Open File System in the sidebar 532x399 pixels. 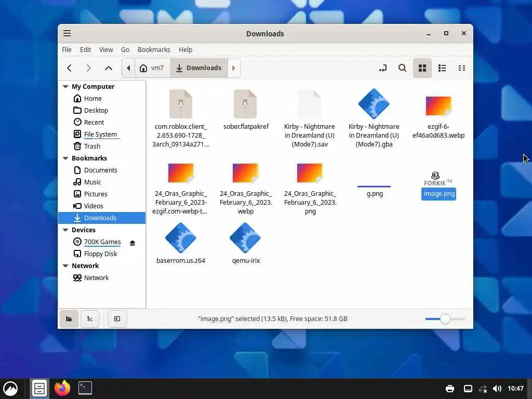pyautogui.click(x=102, y=134)
